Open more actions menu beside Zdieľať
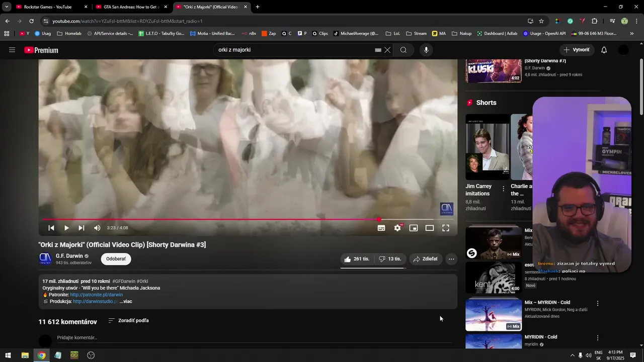 point(451,259)
